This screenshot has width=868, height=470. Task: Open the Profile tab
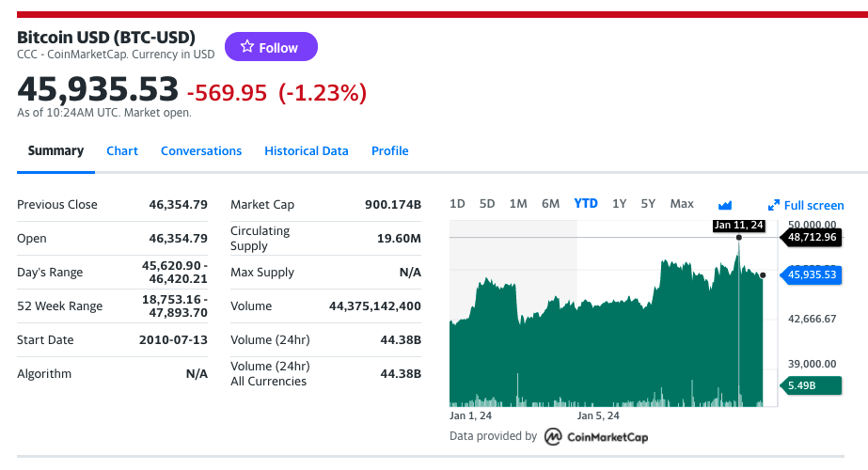click(389, 151)
